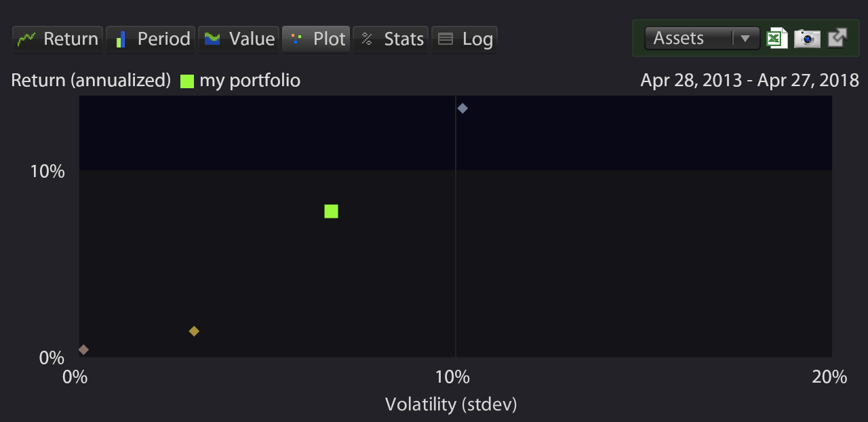The height and width of the screenshot is (422, 868).
Task: Expand the Assets dropdown arrow
Action: [x=745, y=39]
